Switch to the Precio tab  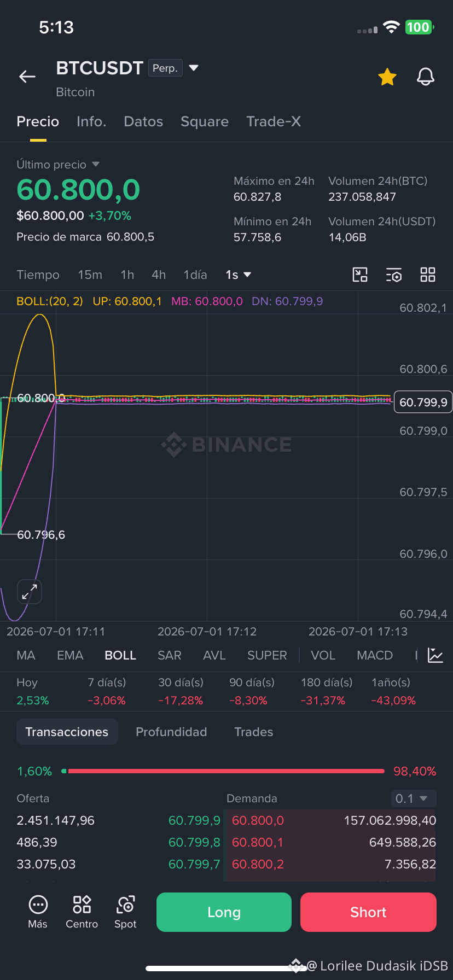tap(38, 121)
